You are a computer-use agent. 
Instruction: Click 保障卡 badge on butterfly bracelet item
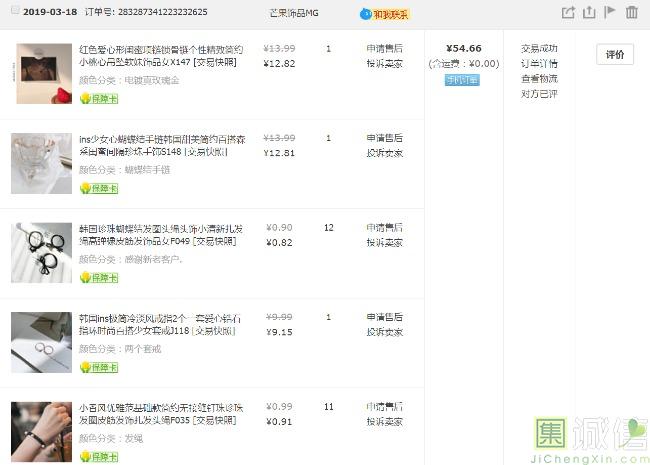99,188
